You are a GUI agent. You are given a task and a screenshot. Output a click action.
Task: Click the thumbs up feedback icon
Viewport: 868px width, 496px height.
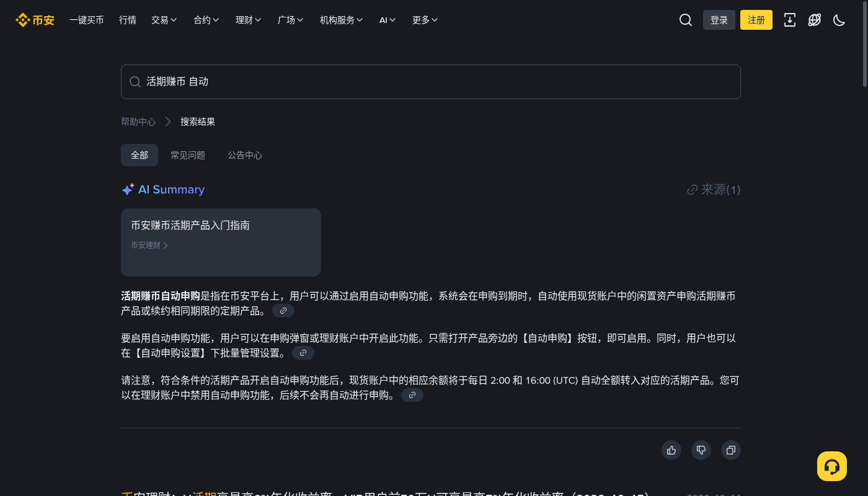pos(671,450)
